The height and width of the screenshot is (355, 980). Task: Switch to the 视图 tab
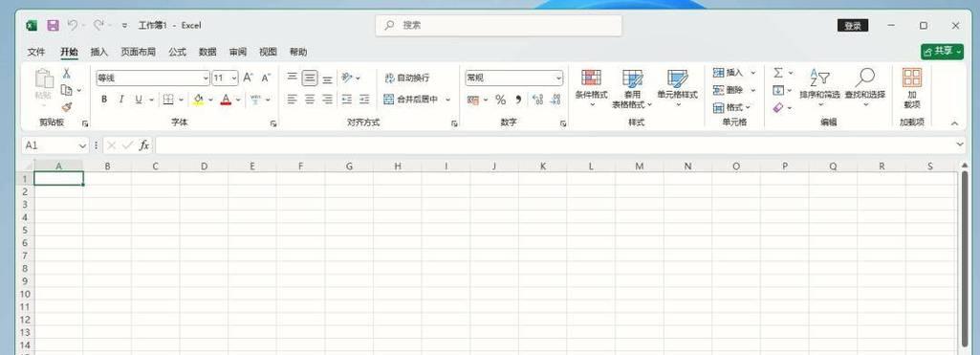click(x=268, y=52)
